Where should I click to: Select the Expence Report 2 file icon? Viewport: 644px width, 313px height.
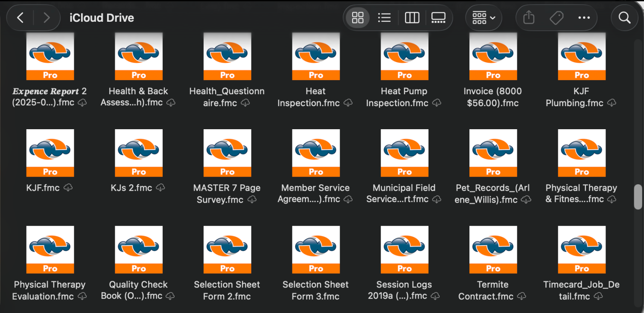pos(50,56)
